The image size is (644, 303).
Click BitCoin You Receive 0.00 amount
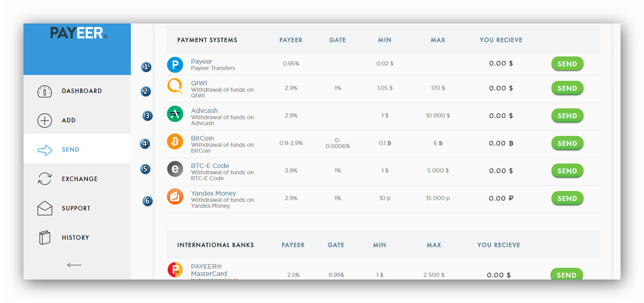point(501,143)
